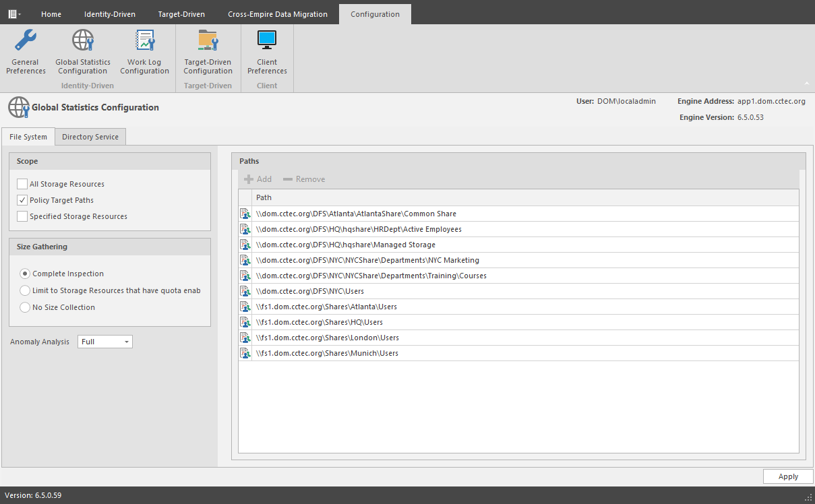Open Global Statistics Configuration ribbon icon
Image resolution: width=815 pixels, height=504 pixels.
click(x=83, y=41)
